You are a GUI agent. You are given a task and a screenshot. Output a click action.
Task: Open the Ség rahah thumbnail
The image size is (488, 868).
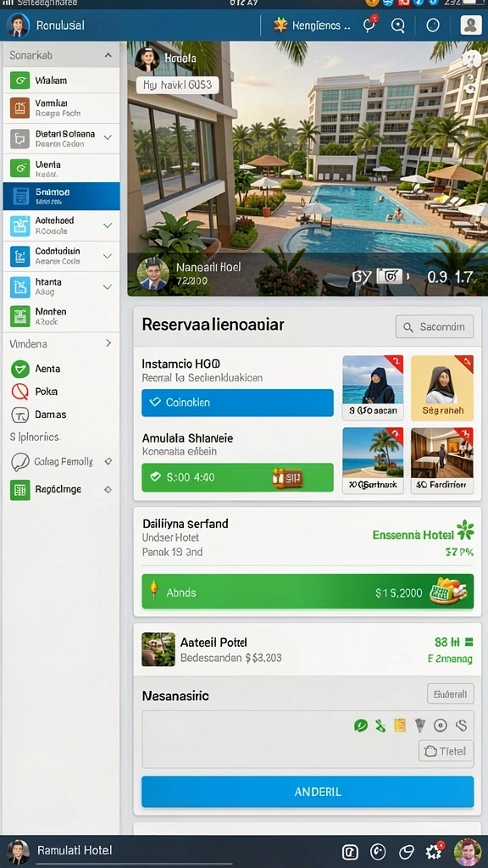(x=442, y=387)
